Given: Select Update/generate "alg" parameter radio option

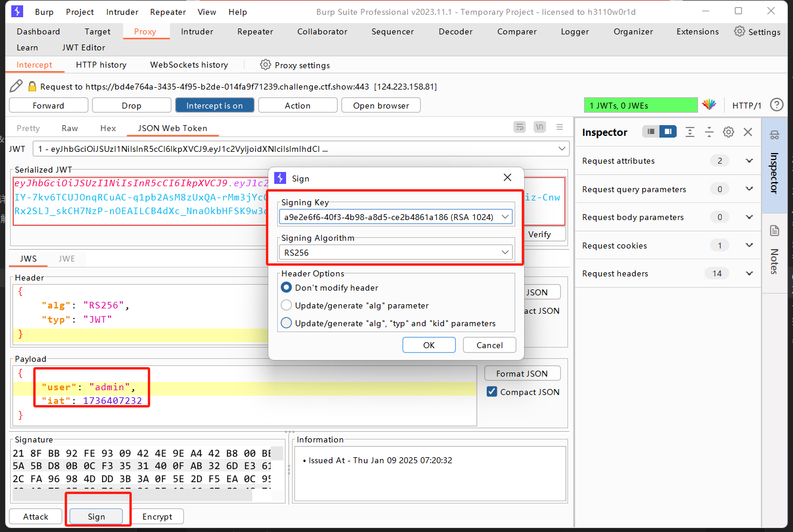Looking at the screenshot, I should [287, 305].
